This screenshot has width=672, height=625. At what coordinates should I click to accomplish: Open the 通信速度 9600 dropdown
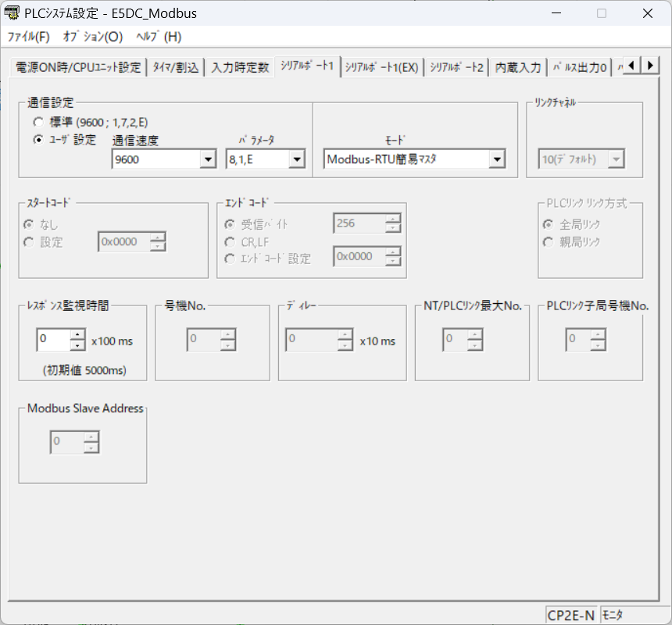click(207, 159)
